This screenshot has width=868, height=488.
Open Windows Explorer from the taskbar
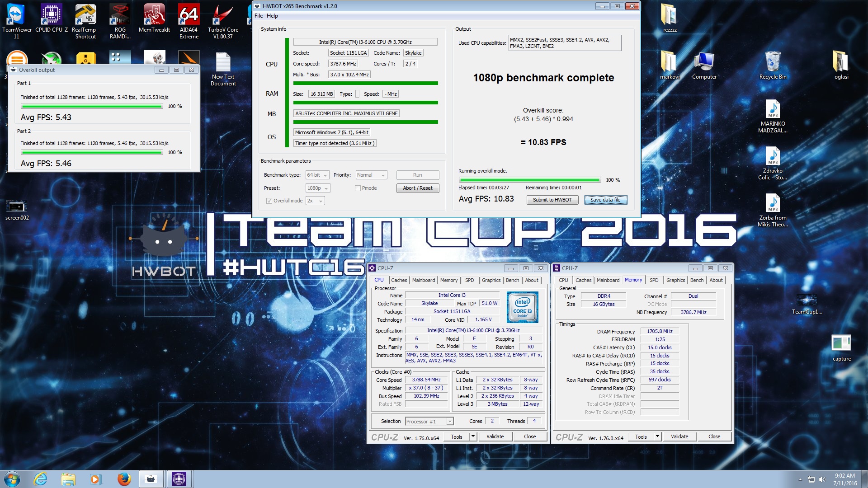[x=68, y=479]
